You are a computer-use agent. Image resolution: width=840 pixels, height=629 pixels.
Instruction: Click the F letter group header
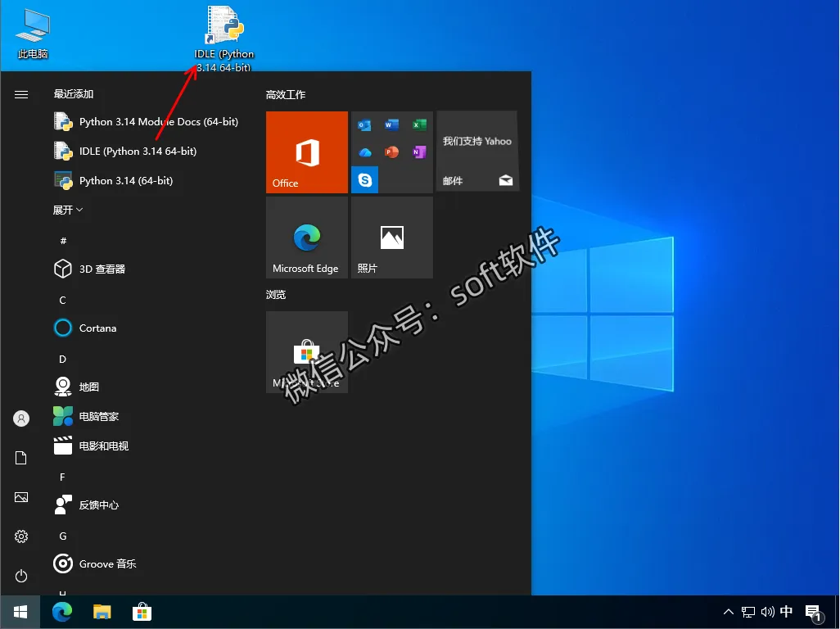pyautogui.click(x=63, y=477)
